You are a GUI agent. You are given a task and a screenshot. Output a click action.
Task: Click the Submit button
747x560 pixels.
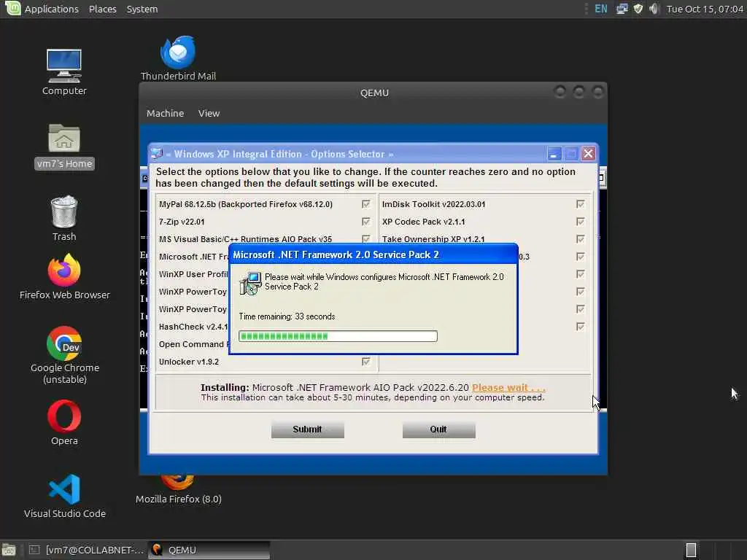[x=307, y=429]
